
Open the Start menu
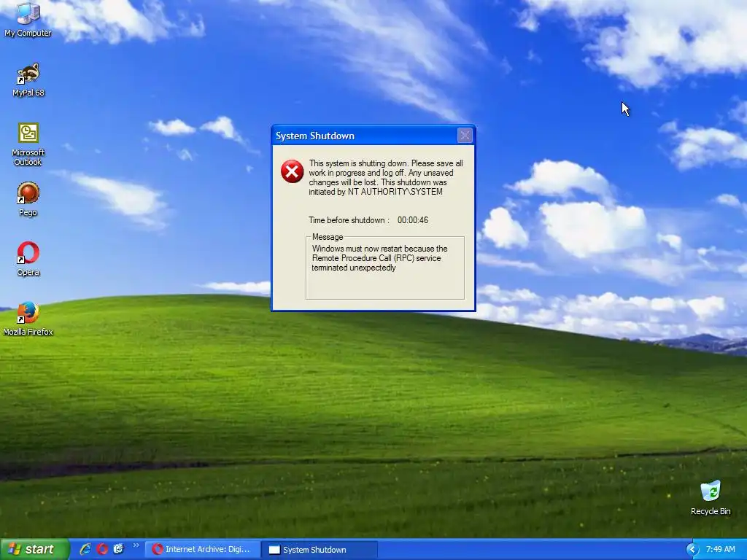pos(34,549)
